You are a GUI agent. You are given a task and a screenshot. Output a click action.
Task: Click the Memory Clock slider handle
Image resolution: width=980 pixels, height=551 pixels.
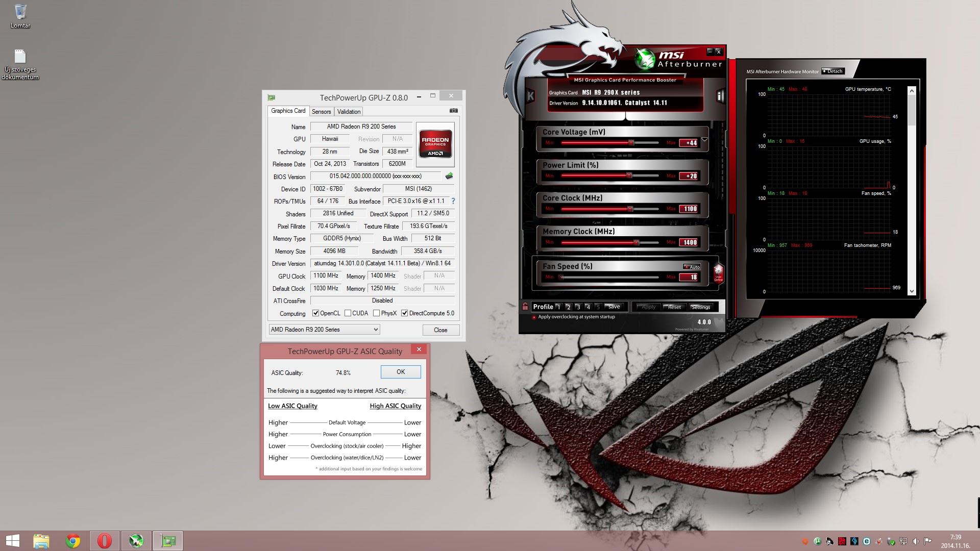(636, 242)
